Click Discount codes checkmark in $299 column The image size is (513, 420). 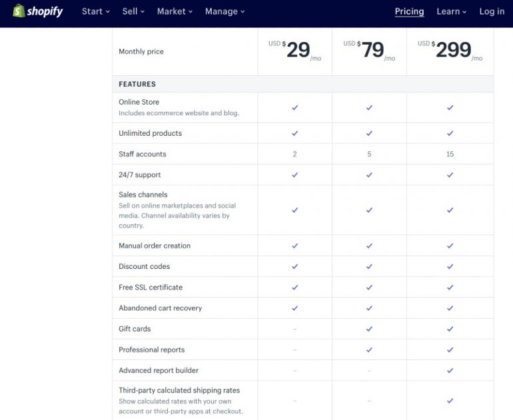coord(450,266)
